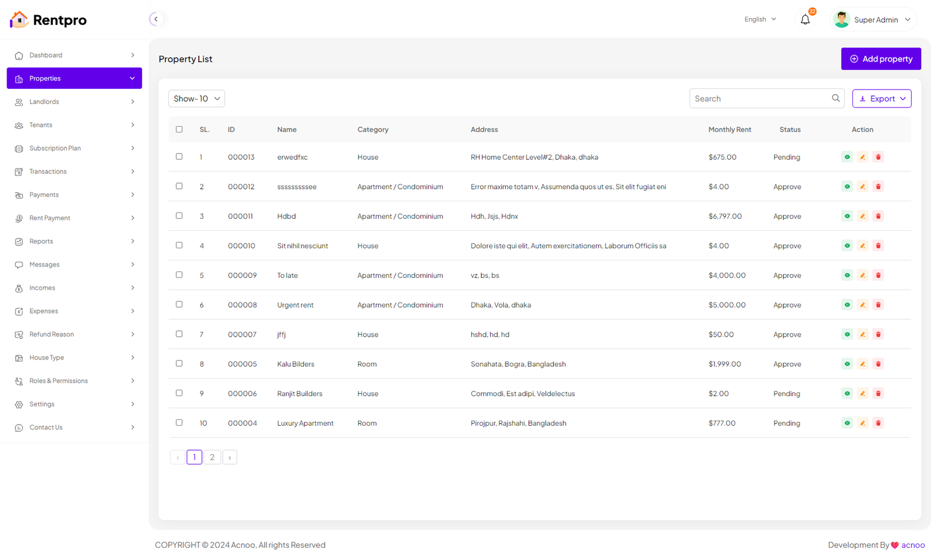The height and width of the screenshot is (560, 931).
Task: View details of Ranjit Builders property
Action: click(847, 394)
